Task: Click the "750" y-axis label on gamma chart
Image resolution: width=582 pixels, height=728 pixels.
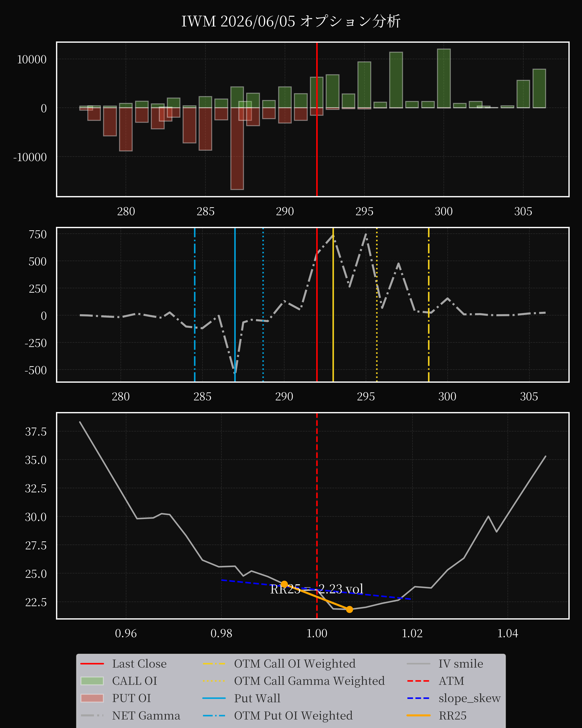Action: point(38,234)
